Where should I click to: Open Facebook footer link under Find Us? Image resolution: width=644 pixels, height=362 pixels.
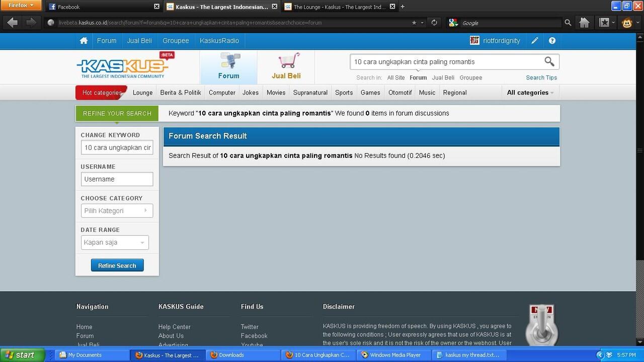pyautogui.click(x=254, y=336)
